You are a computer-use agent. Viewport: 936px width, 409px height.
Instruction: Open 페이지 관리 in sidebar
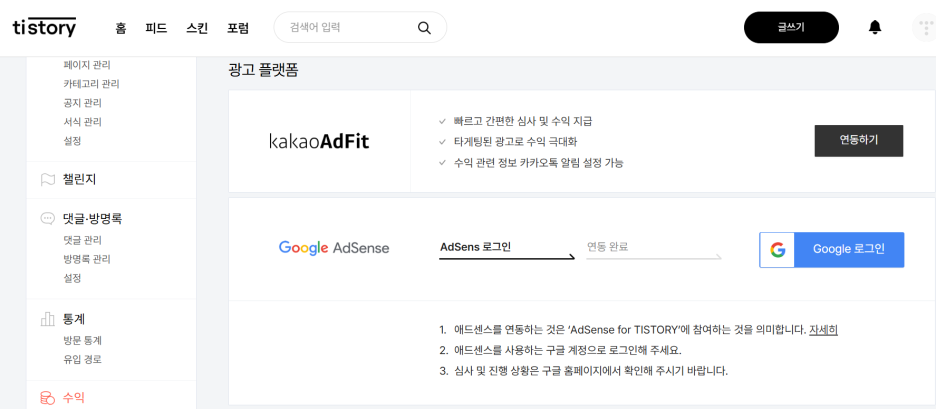pos(87,64)
